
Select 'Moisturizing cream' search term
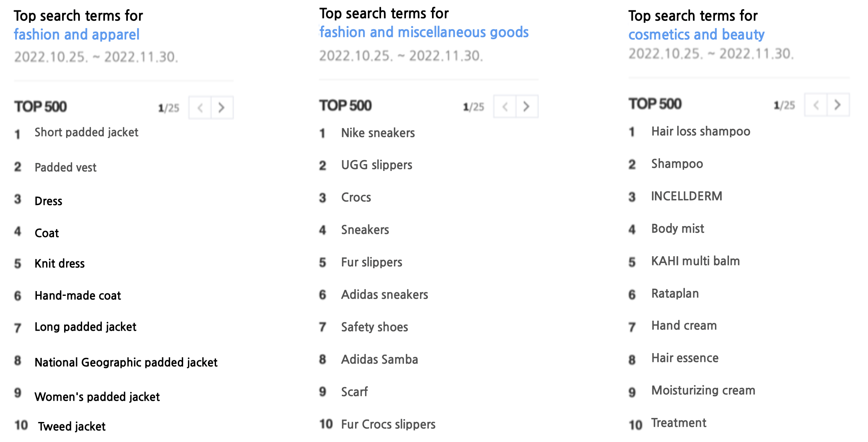(703, 390)
